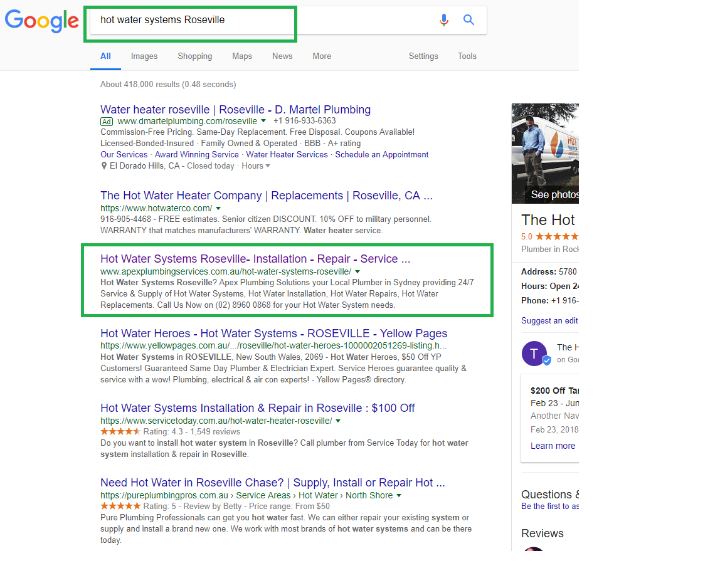
Task: Switch to the Images tab
Action: coord(144,56)
